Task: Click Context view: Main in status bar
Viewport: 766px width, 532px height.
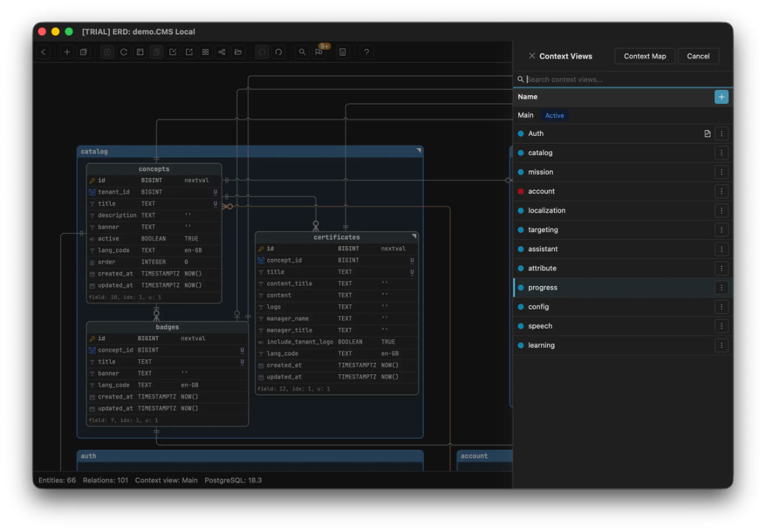Action: [167, 480]
